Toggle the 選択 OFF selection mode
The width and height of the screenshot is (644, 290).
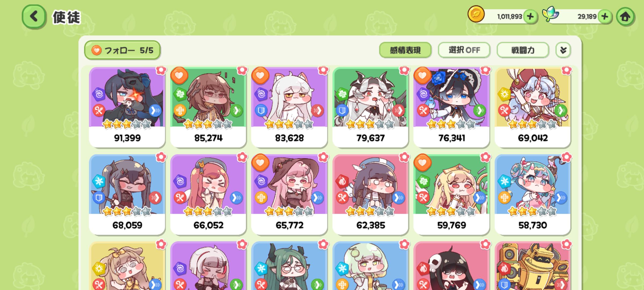click(x=464, y=50)
